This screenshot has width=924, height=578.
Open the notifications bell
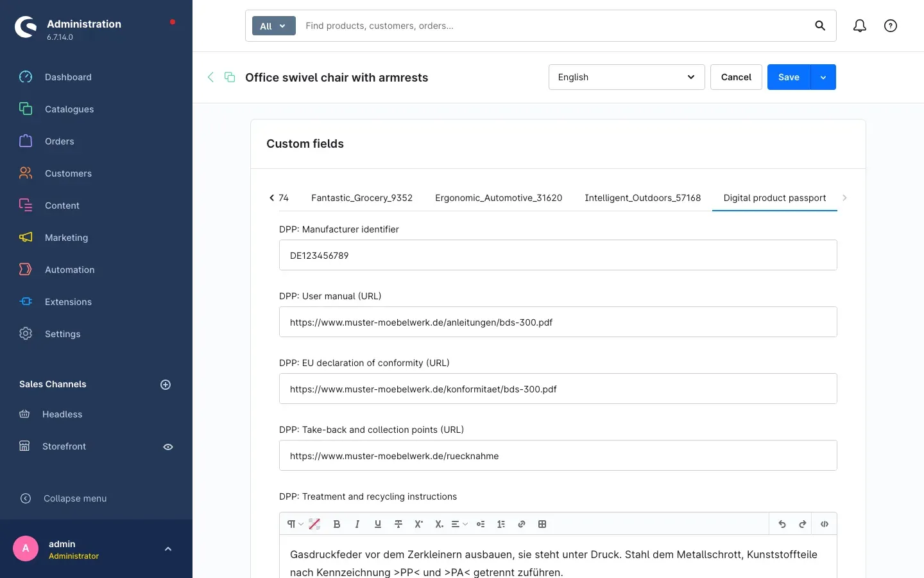[860, 26]
